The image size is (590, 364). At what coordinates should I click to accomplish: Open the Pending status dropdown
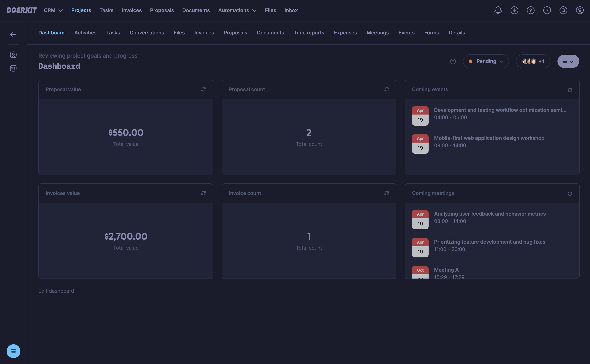(486, 61)
